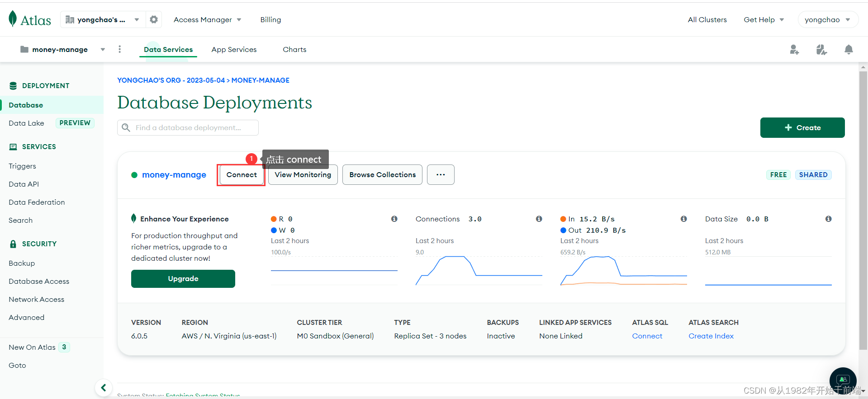Open Search in sidebar services

pyautogui.click(x=20, y=220)
